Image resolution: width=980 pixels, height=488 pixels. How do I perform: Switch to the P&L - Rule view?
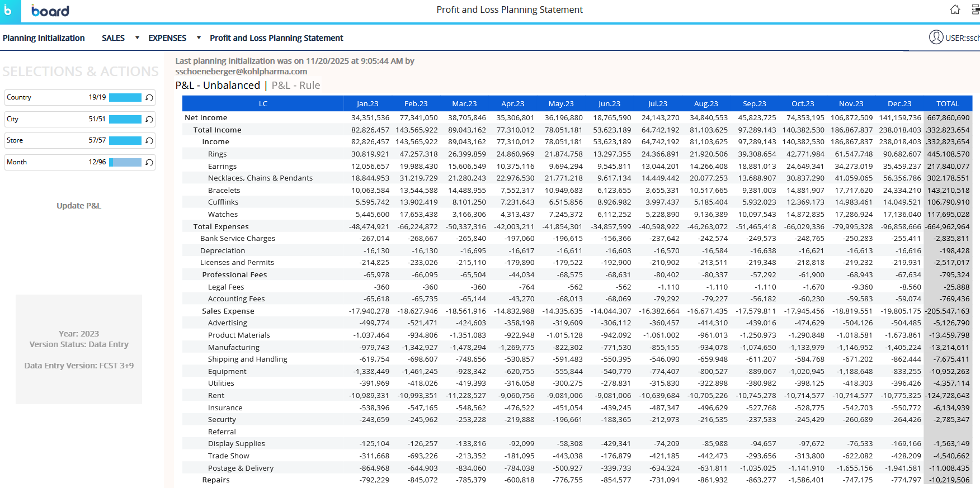click(x=296, y=86)
